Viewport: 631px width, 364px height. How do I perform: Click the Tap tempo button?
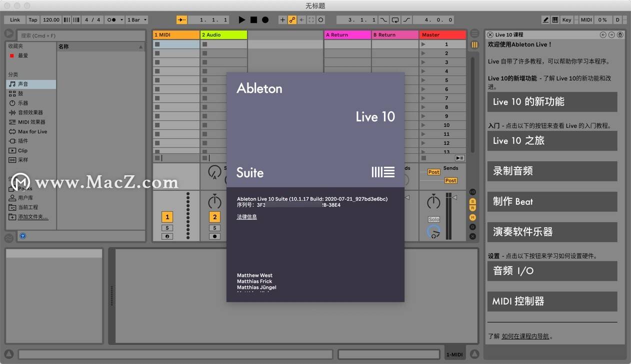click(x=33, y=20)
